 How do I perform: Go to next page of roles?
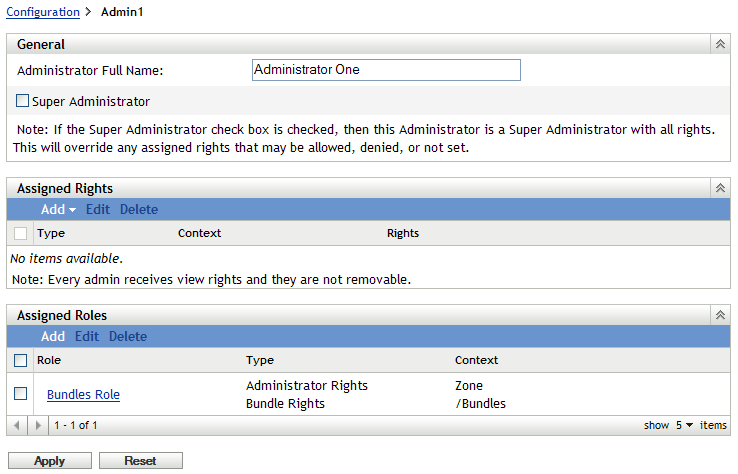point(38,425)
